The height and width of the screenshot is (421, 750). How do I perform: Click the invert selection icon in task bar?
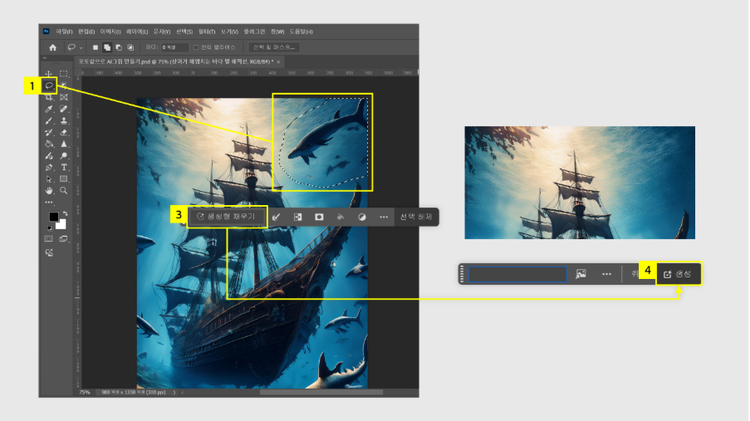(x=298, y=217)
